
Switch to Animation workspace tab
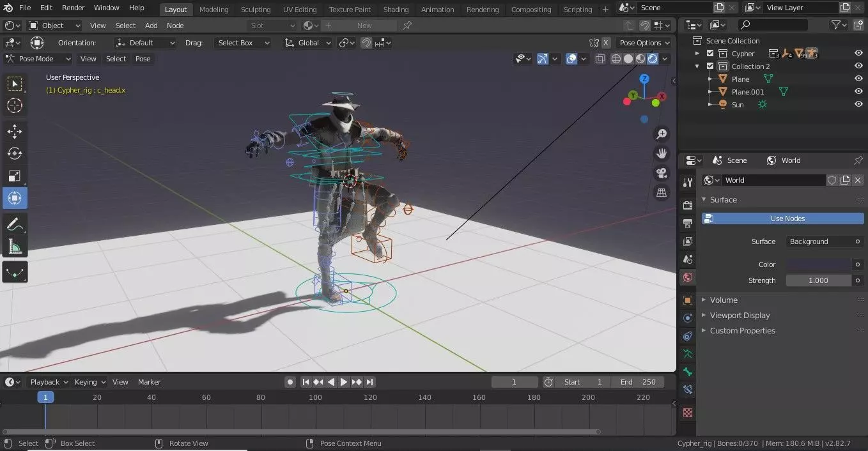437,10
